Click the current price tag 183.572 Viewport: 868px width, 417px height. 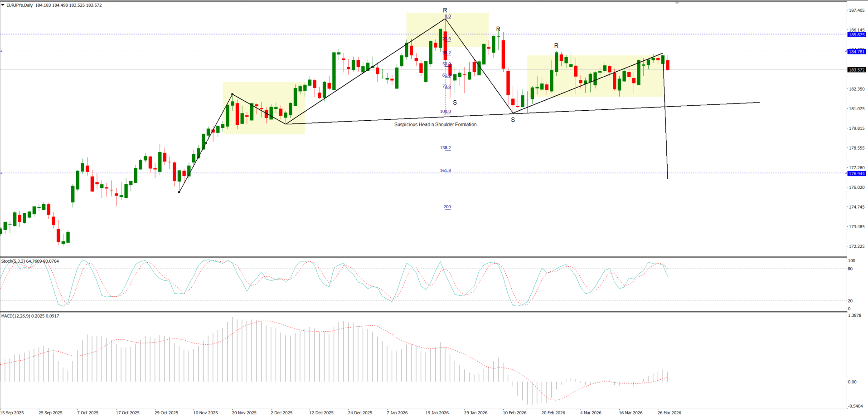point(856,70)
